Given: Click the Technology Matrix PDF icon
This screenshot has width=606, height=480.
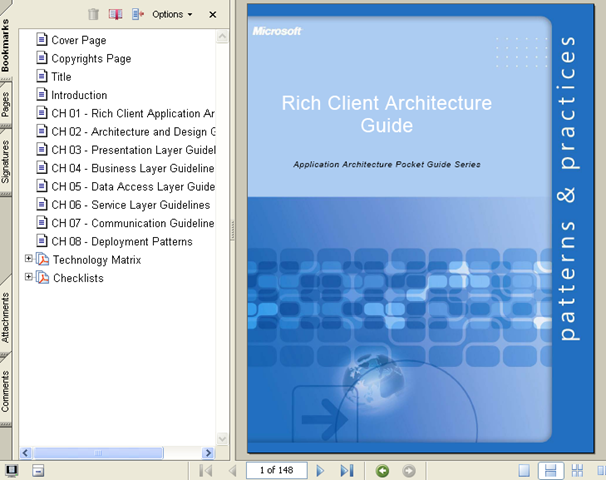Looking at the screenshot, I should tap(43, 259).
